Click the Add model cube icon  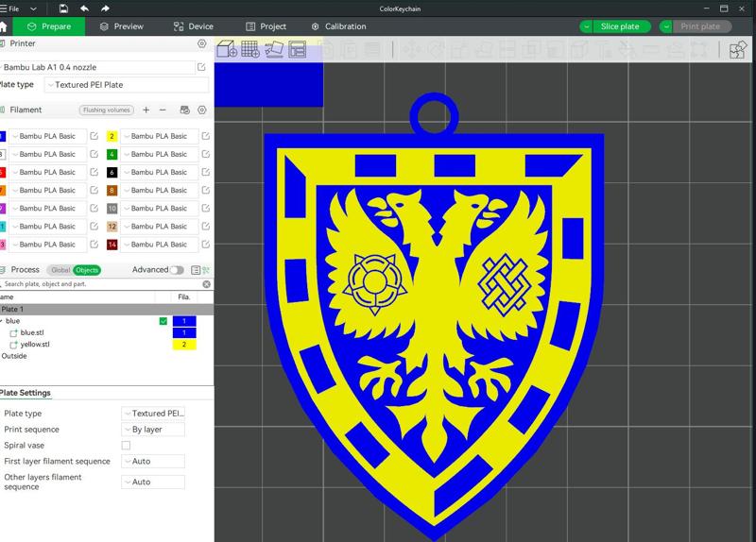[x=227, y=49]
